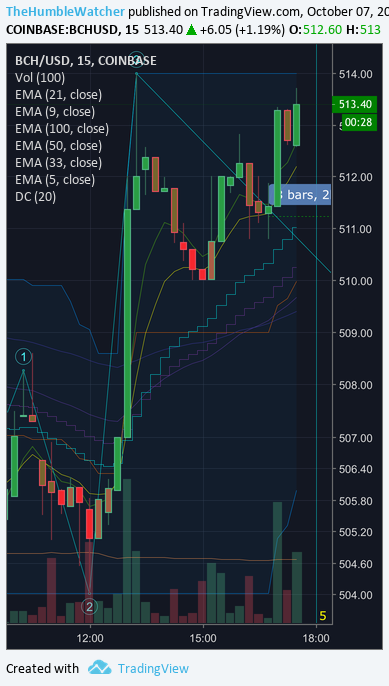Select the EMA (100, close) indicator label
This screenshot has width=389, height=686.
62,129
